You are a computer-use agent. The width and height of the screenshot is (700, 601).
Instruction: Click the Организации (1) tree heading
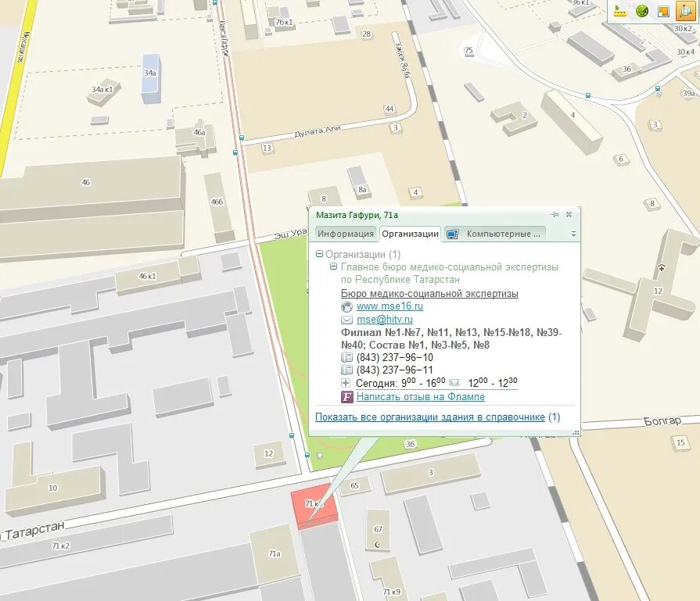[363, 254]
